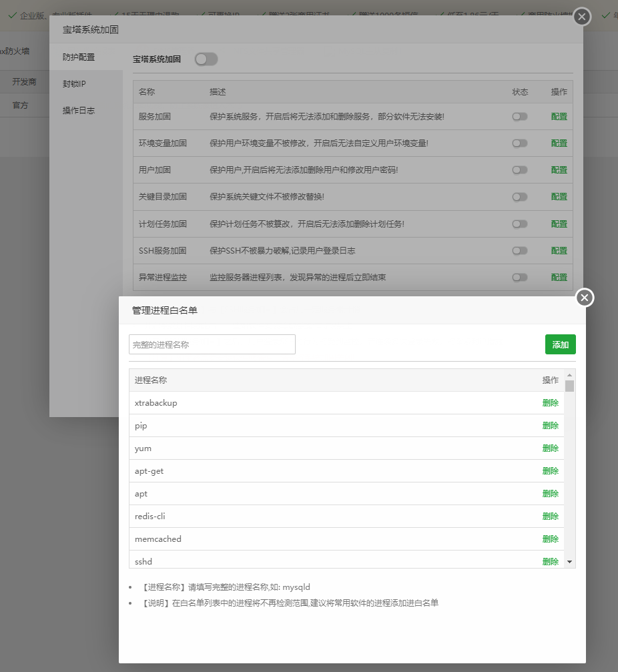Click 官方 in the background page
618x672 pixels.
(x=20, y=105)
